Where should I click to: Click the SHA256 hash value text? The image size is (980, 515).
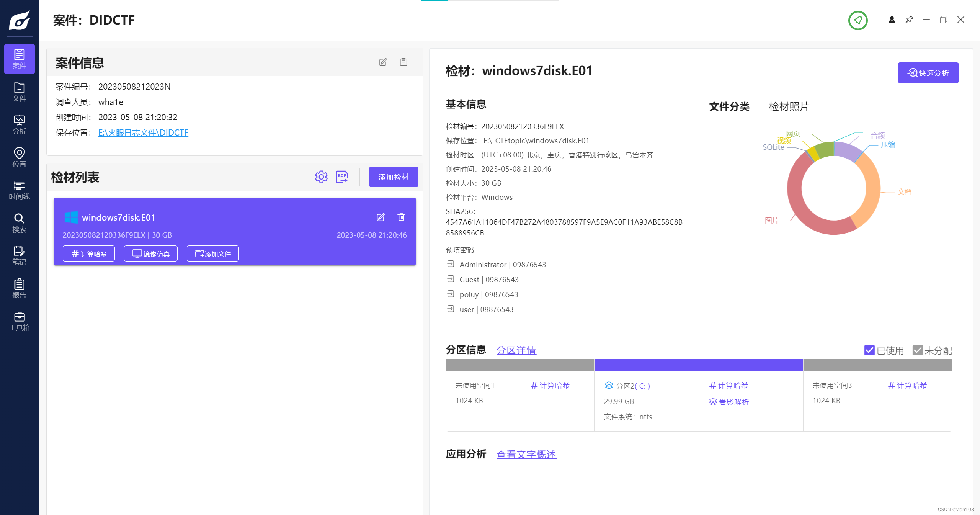click(564, 227)
